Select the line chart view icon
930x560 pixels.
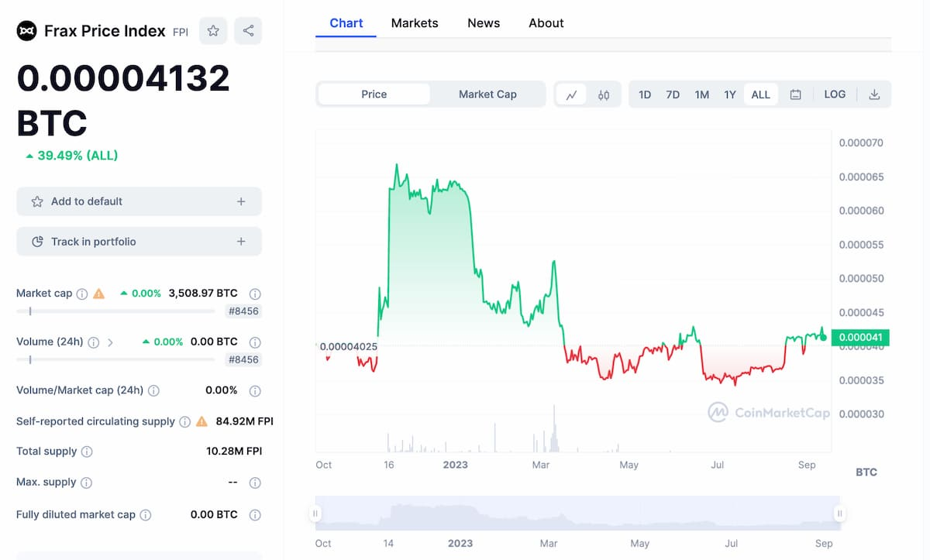tap(572, 94)
